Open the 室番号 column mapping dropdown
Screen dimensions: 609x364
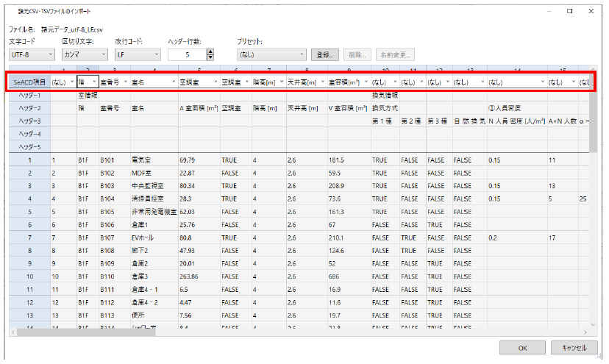click(113, 82)
